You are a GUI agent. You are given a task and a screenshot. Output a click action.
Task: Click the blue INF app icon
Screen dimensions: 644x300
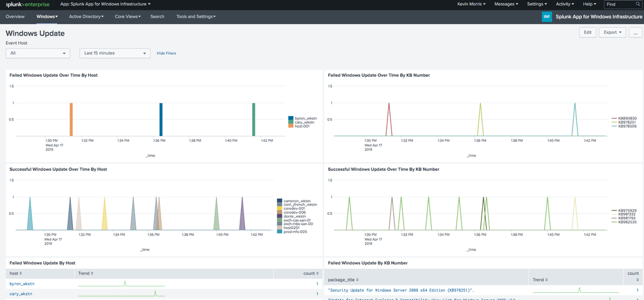pyautogui.click(x=547, y=17)
